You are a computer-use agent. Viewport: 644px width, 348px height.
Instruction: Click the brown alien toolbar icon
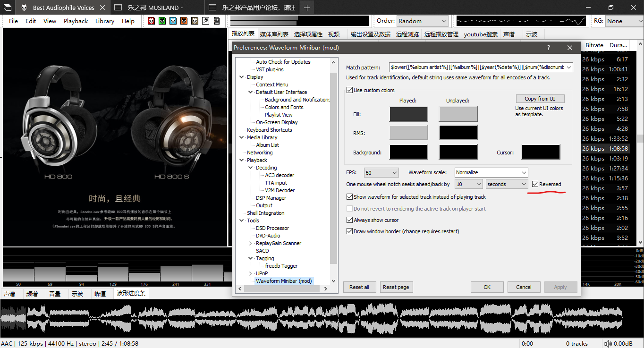click(x=195, y=21)
